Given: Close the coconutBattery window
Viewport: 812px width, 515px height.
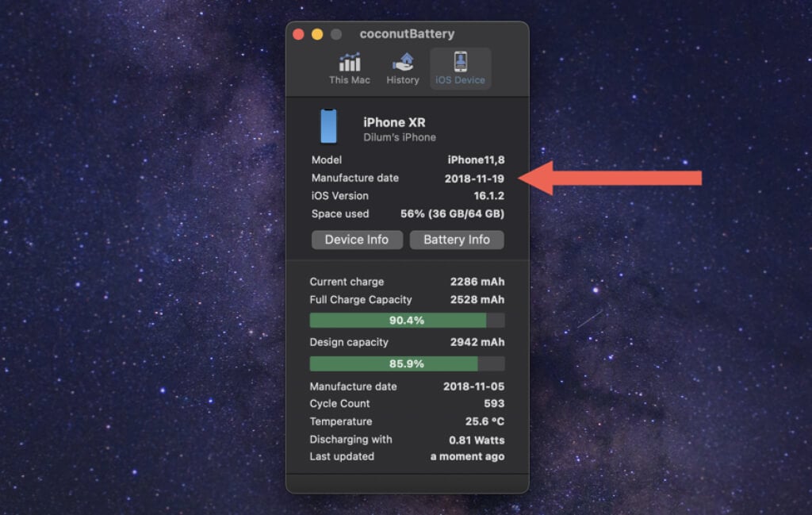Looking at the screenshot, I should (x=298, y=34).
